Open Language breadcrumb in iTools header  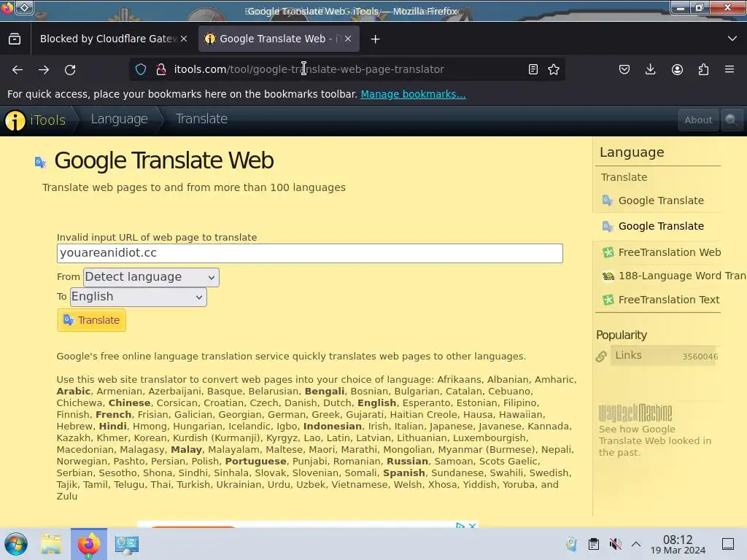tap(119, 119)
